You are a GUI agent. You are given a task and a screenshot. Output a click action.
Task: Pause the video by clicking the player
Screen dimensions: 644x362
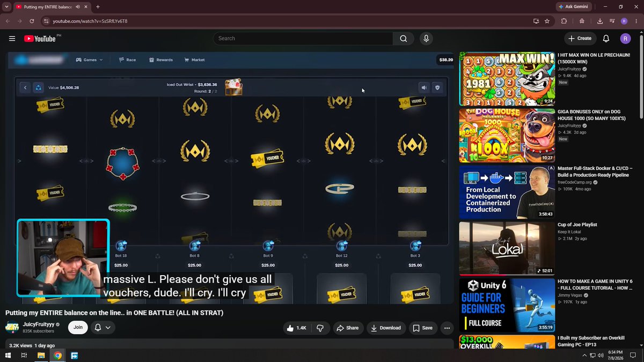tap(231, 177)
